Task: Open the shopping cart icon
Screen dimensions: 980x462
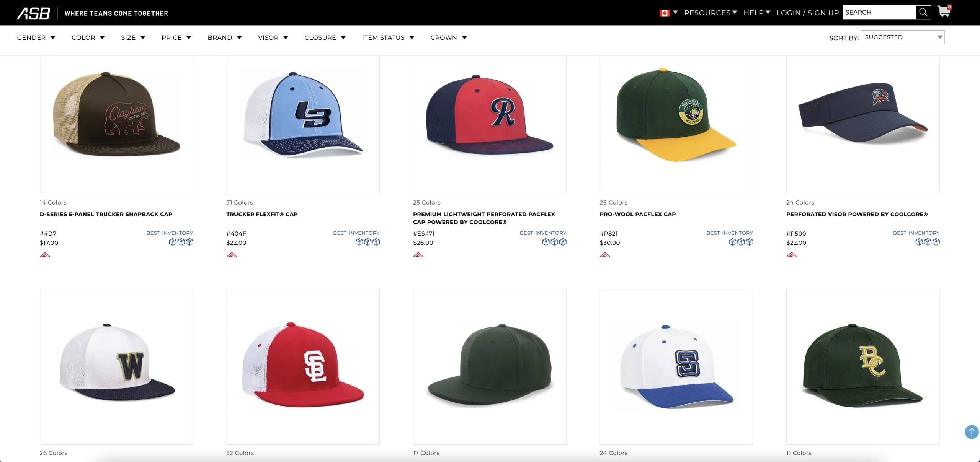Action: click(944, 11)
